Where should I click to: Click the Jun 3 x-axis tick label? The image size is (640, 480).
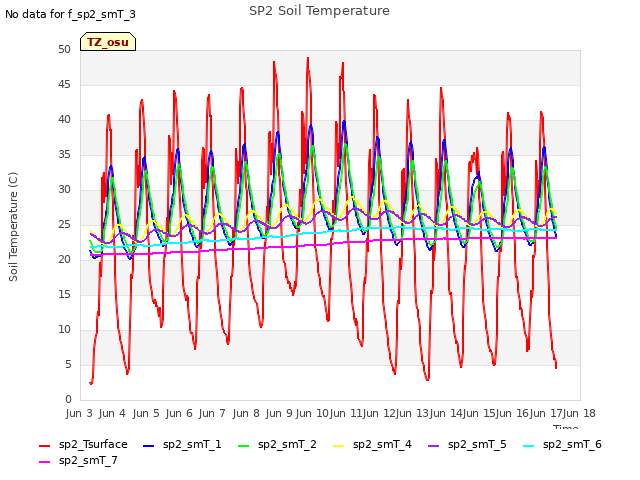pyautogui.click(x=79, y=413)
